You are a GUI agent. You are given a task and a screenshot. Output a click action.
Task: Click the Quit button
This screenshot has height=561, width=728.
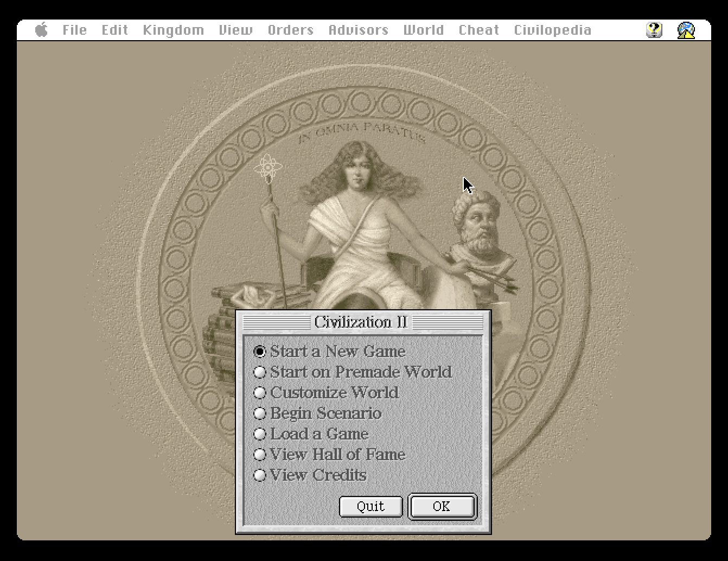click(x=371, y=507)
